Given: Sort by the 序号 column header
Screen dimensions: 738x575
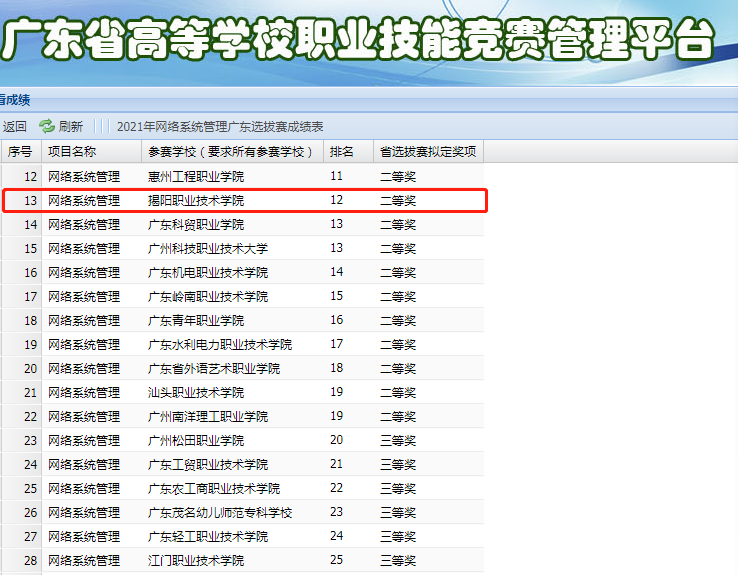Looking at the screenshot, I should tap(20, 152).
